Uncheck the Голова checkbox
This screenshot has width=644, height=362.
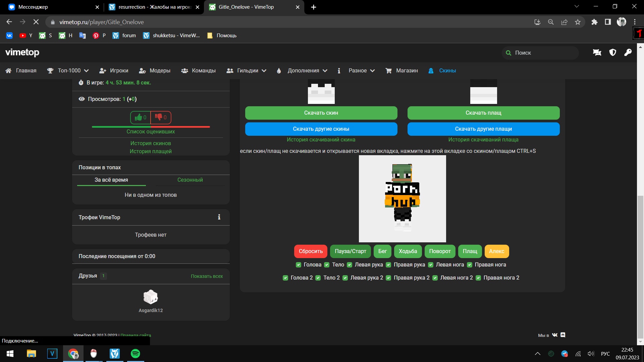click(299, 265)
